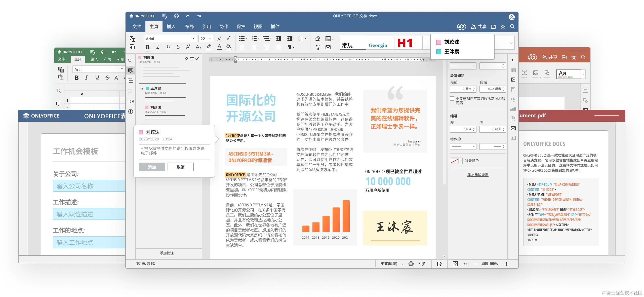Click the spell checking icon in status bar
Image resolution: width=644 pixels, height=297 pixels.
pos(422,264)
